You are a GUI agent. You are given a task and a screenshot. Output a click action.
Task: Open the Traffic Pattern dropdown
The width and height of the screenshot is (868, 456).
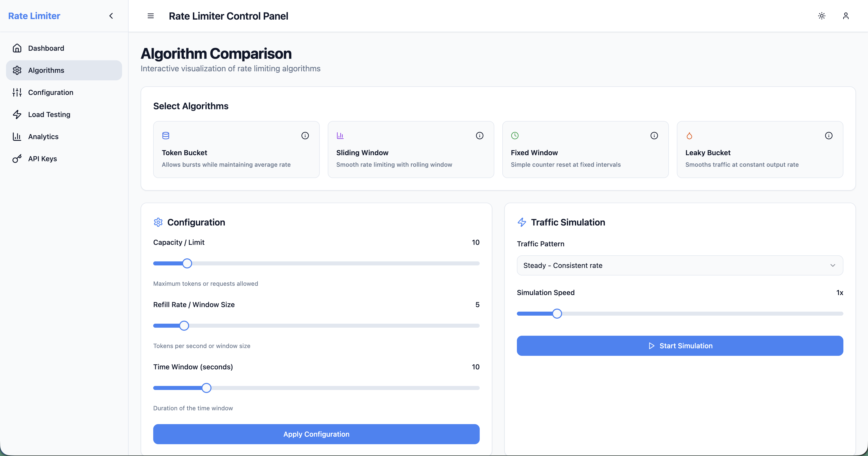click(x=680, y=265)
